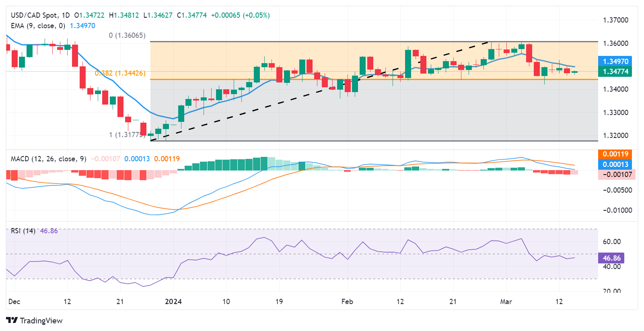Image resolution: width=644 pixels, height=331 pixels.
Task: Click the Mar label on time axis
Action: coord(506,302)
